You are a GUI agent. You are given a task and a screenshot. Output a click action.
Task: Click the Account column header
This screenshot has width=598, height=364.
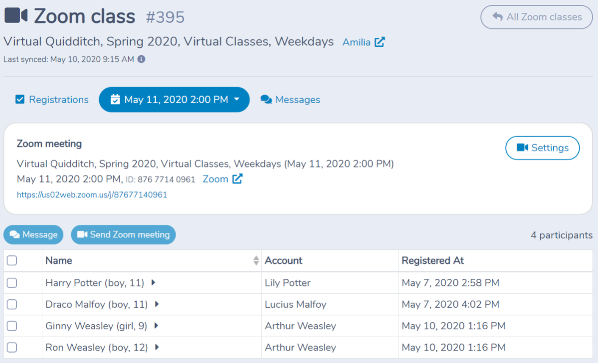coord(330,260)
